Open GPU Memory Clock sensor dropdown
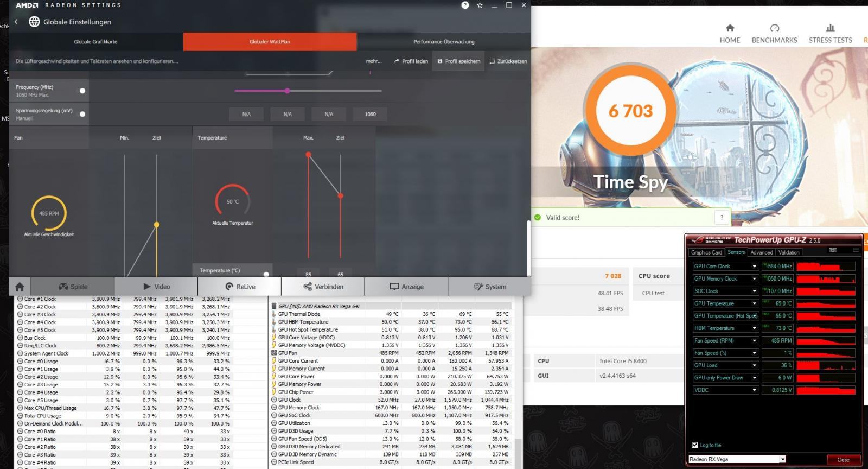Viewport: 868px width, 469px height. point(754,279)
